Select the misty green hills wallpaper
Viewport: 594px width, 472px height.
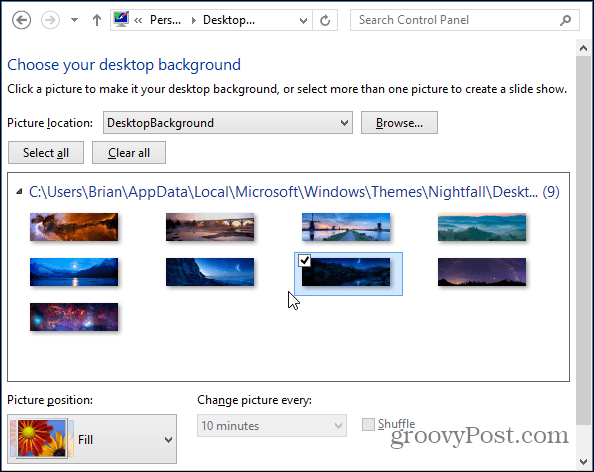(x=482, y=227)
